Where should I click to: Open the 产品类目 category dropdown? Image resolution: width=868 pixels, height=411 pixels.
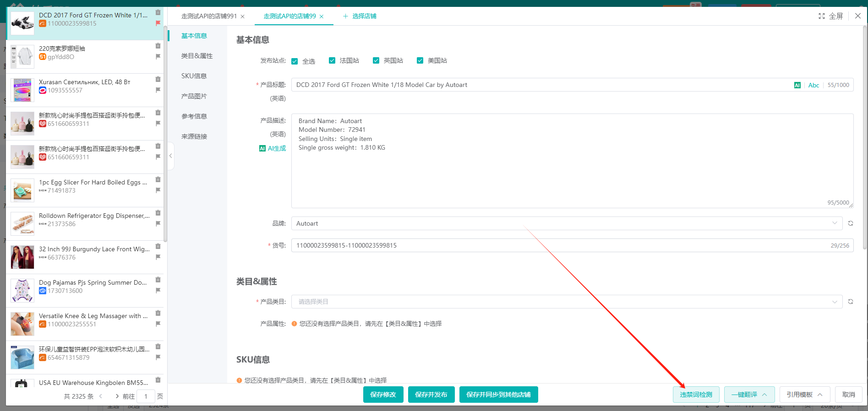point(567,302)
